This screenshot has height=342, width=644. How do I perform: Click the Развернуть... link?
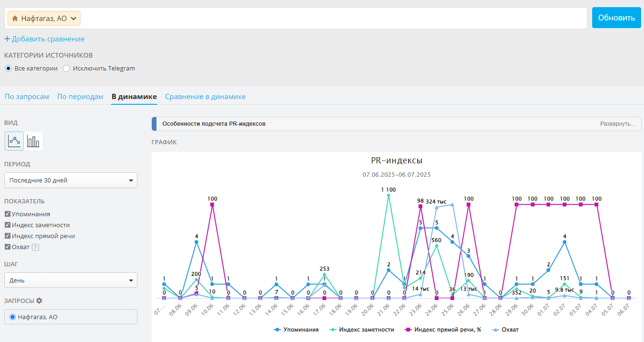(617, 124)
